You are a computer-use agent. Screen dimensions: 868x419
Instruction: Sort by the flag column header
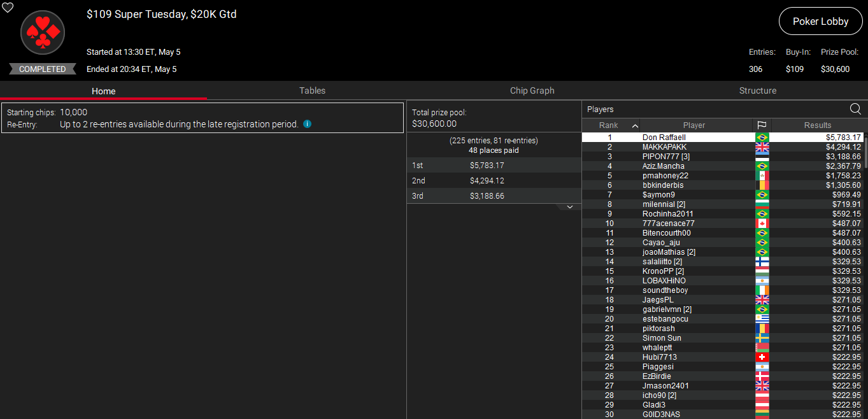(x=762, y=125)
